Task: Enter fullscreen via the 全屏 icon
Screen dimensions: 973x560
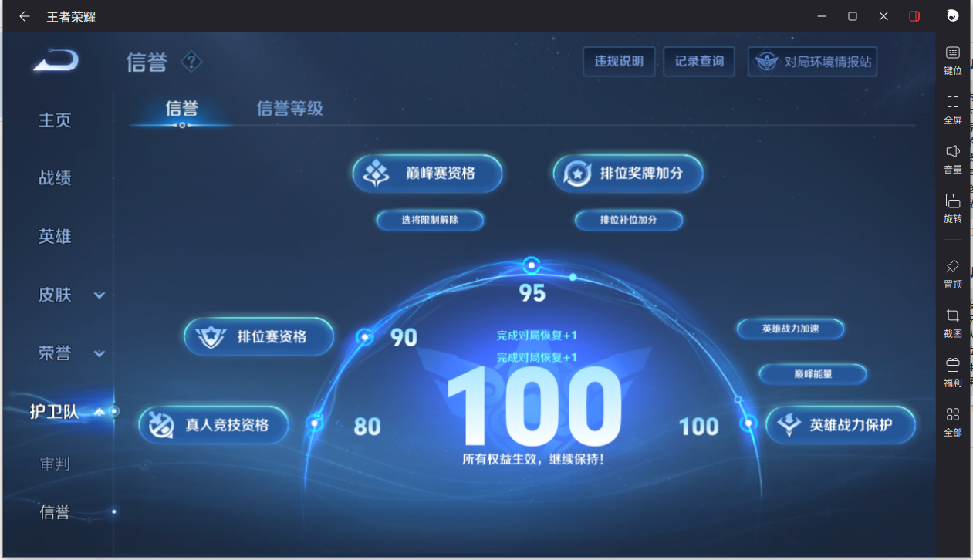Action: point(952,109)
